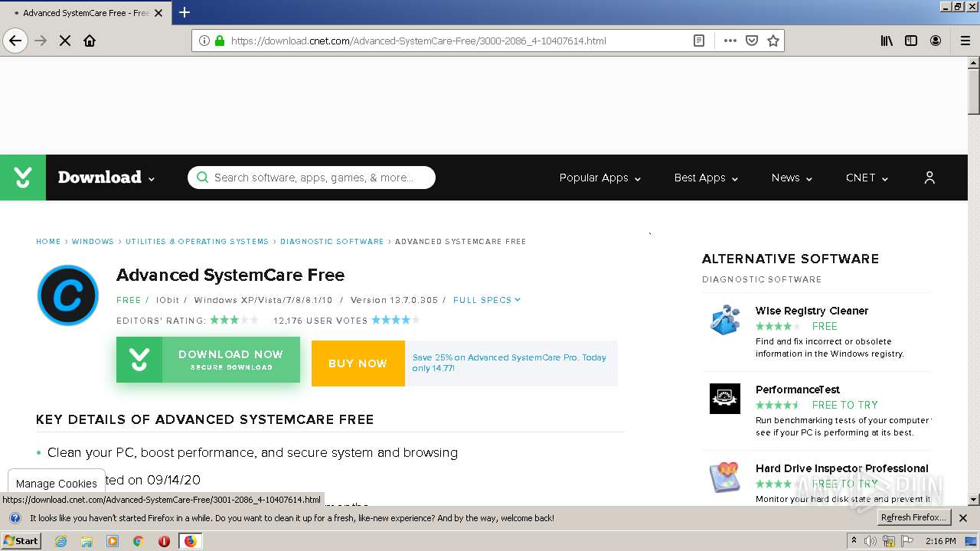Open Windows Explorer folder in taskbar
This screenshot has height=551, width=980.
pos(87,541)
